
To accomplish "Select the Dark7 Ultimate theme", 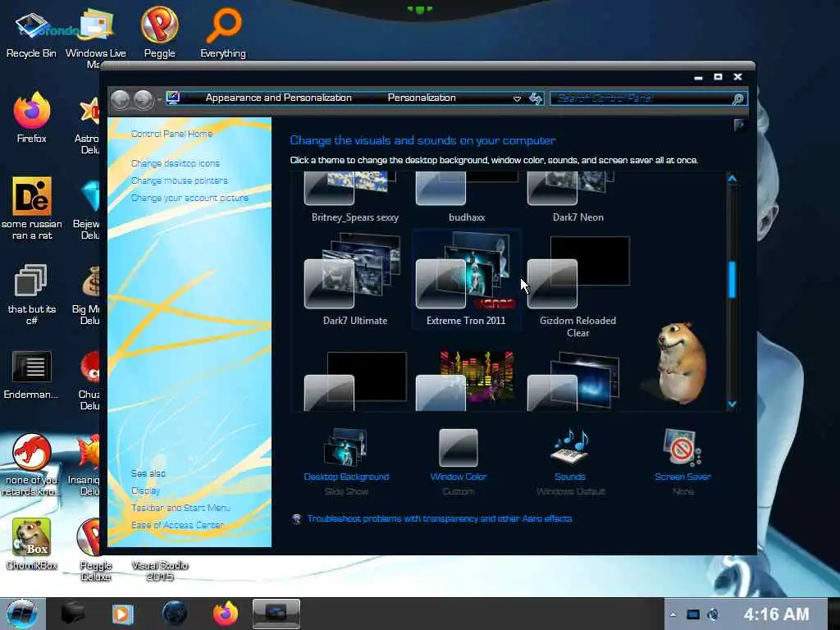I will point(355,281).
